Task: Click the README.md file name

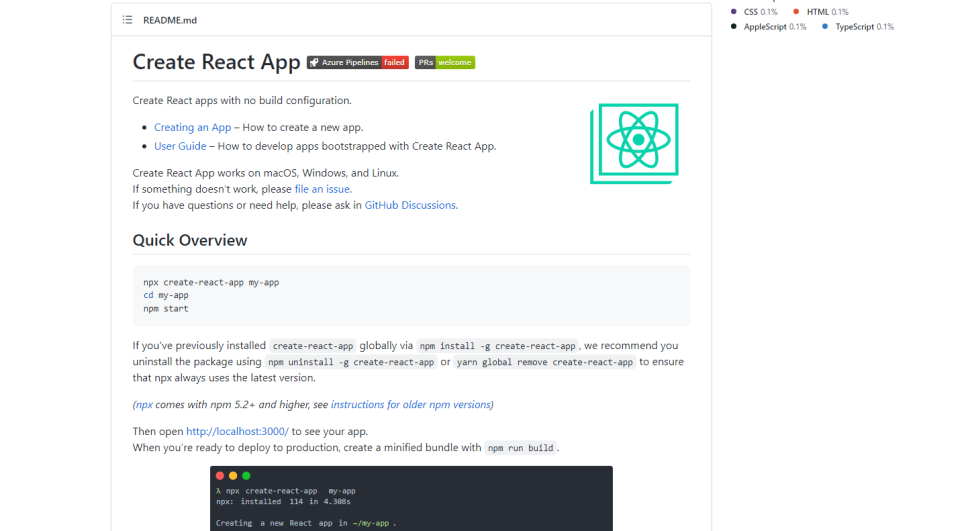Action: [x=170, y=20]
